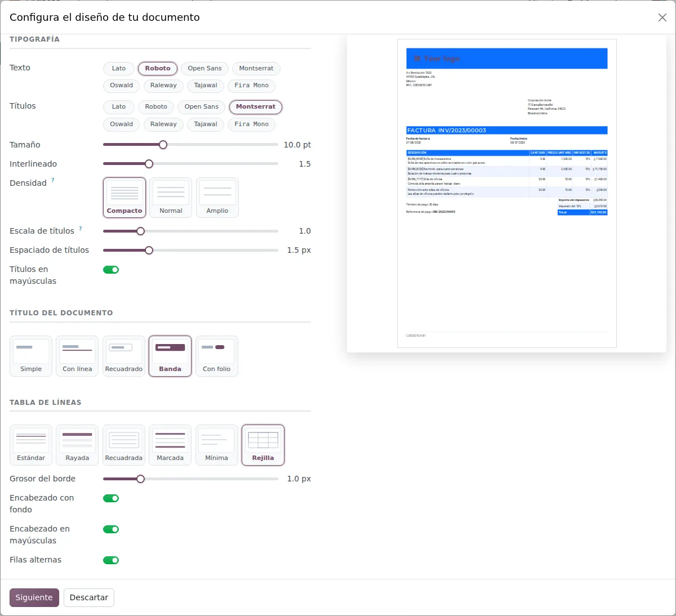676x616 pixels.
Task: Choose the Rayada table style
Action: pyautogui.click(x=77, y=445)
